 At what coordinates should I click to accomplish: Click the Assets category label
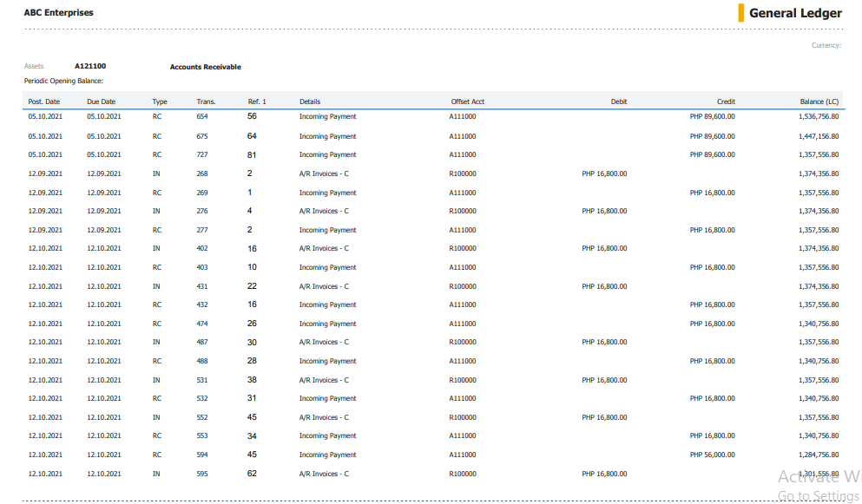click(x=34, y=66)
